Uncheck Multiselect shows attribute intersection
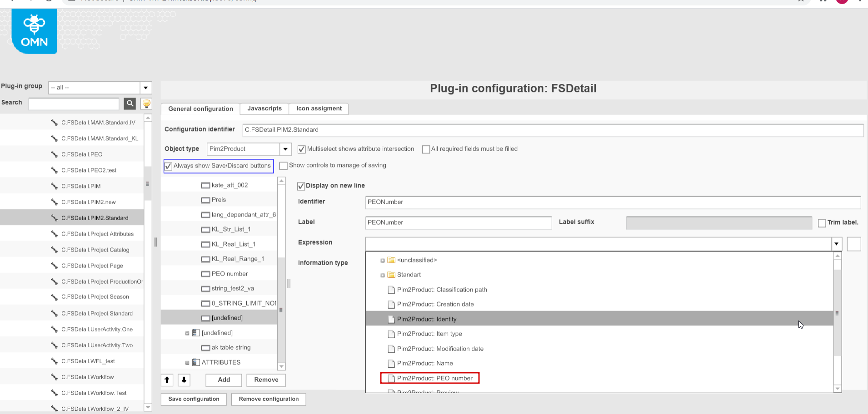 (301, 148)
